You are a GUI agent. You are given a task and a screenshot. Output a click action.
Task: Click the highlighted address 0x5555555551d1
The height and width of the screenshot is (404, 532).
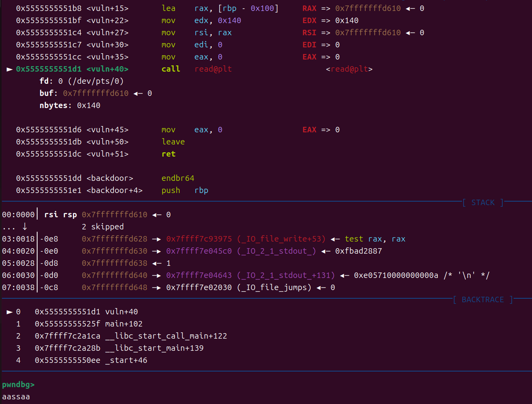(x=49, y=69)
